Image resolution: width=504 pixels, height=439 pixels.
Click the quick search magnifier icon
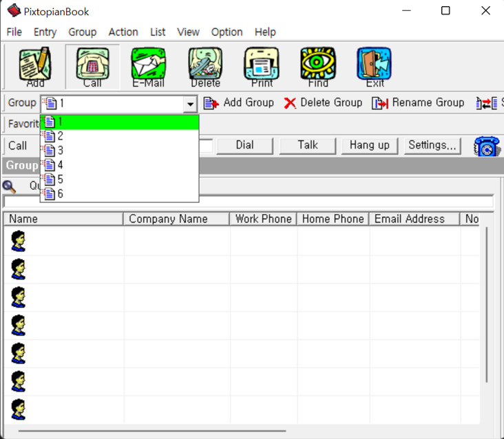pos(9,186)
